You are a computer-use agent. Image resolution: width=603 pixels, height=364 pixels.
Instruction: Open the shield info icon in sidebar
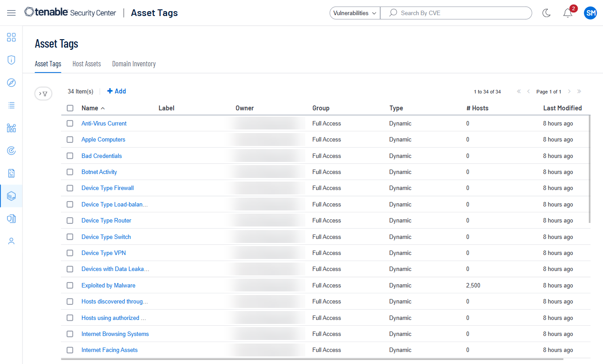tap(11, 60)
